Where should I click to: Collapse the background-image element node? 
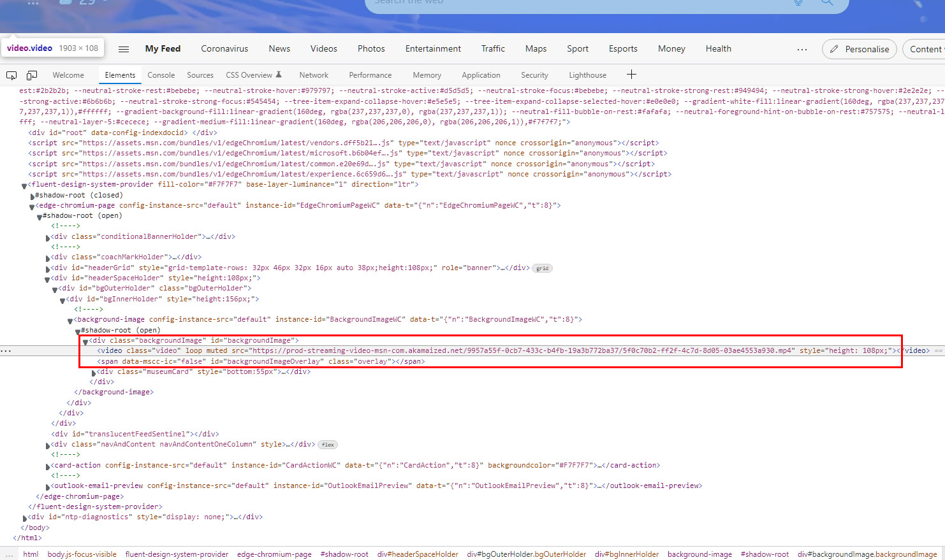pyautogui.click(x=70, y=320)
